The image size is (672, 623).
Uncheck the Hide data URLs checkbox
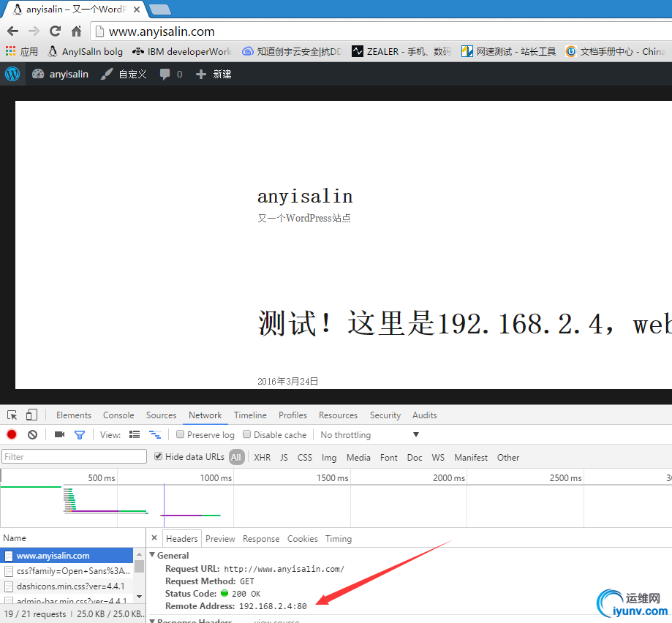point(158,456)
